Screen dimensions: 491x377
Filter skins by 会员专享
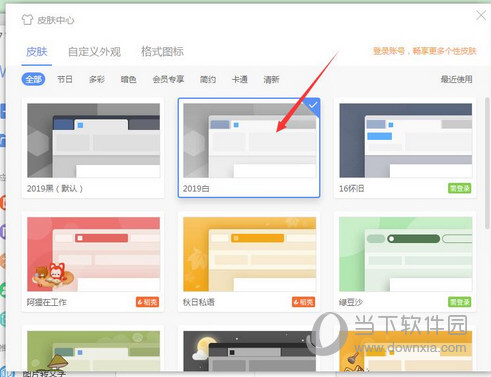[168, 79]
